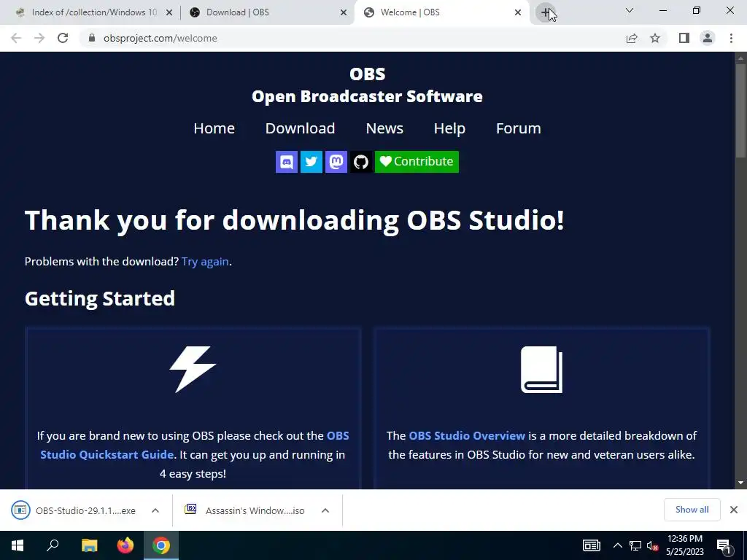747x560 pixels.
Task: Open the tab search dropdown arrow
Action: click(x=630, y=10)
